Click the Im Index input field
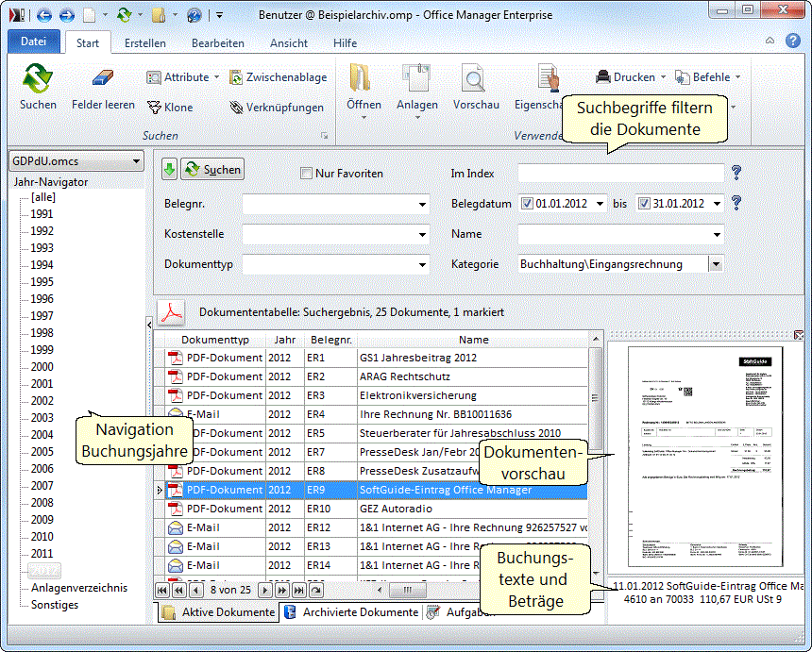 pyautogui.click(x=620, y=174)
